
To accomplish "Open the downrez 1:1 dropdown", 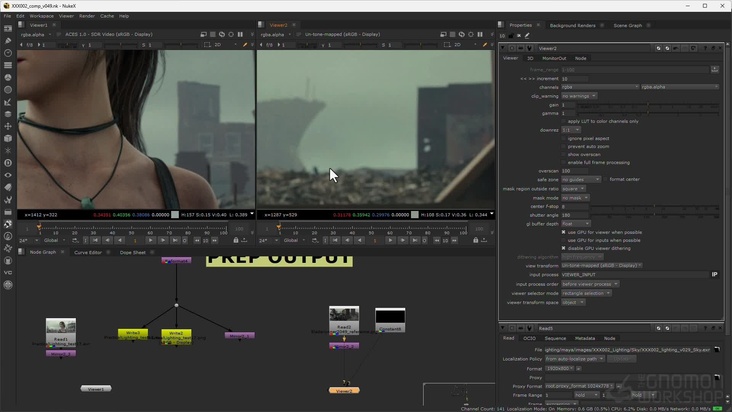I will pyautogui.click(x=570, y=130).
